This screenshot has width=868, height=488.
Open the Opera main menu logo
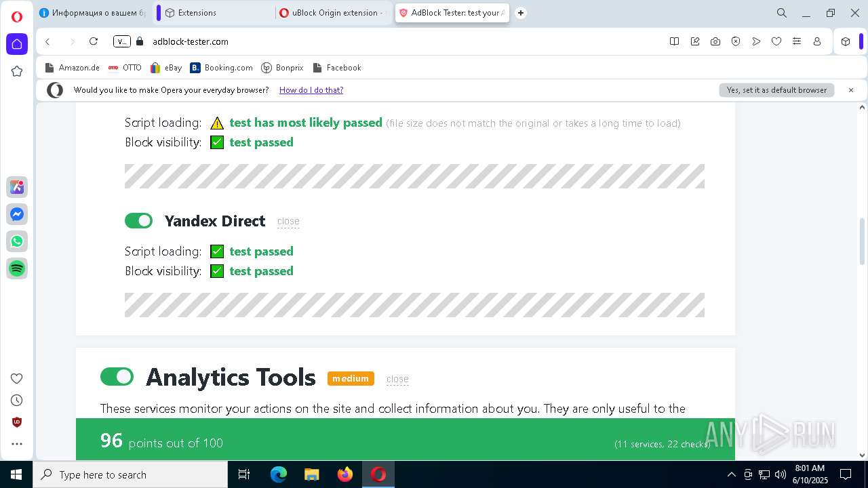[17, 17]
